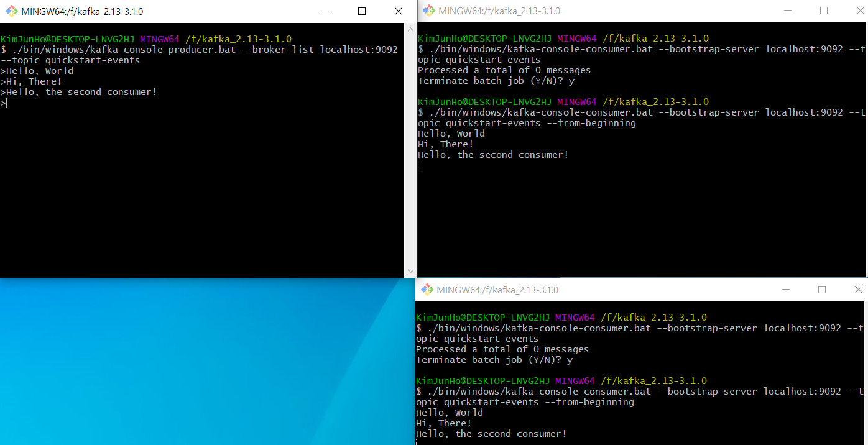Click 'Hello, World' in the upper consumer window
Screen dimensions: 868x445
tap(451, 134)
